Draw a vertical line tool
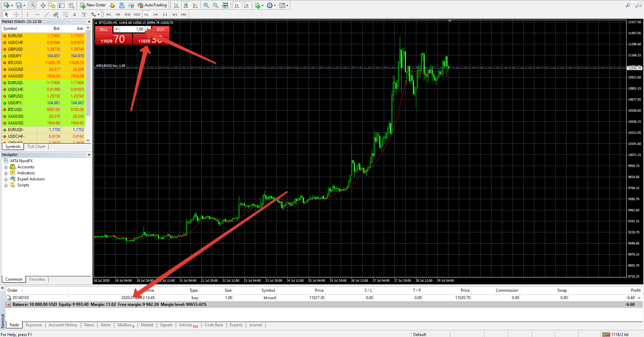 pyautogui.click(x=28, y=14)
